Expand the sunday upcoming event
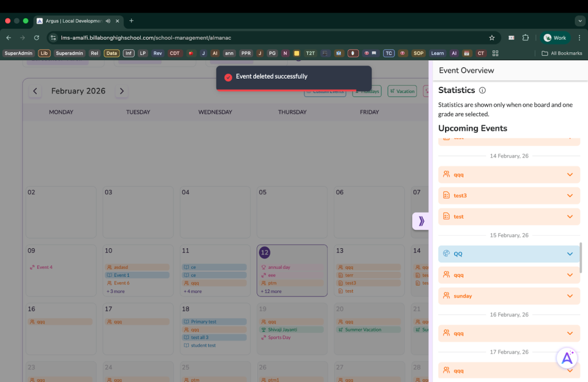588x382 pixels. 570,296
